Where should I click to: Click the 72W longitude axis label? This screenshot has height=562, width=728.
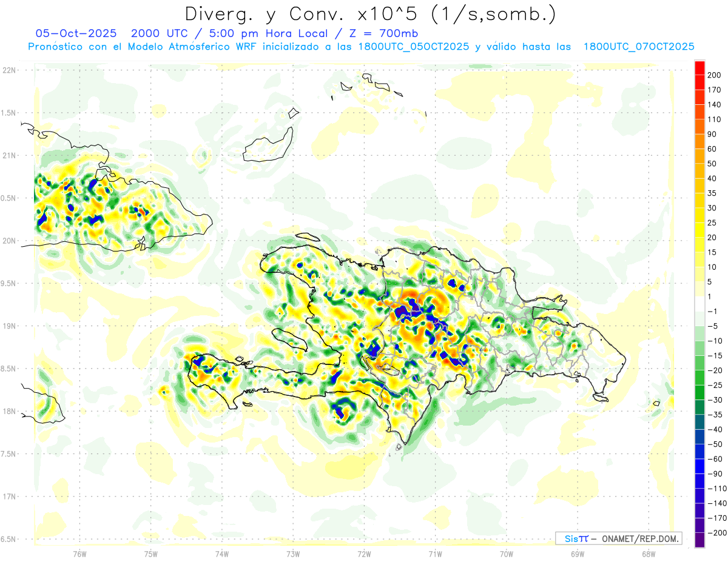coord(364,554)
